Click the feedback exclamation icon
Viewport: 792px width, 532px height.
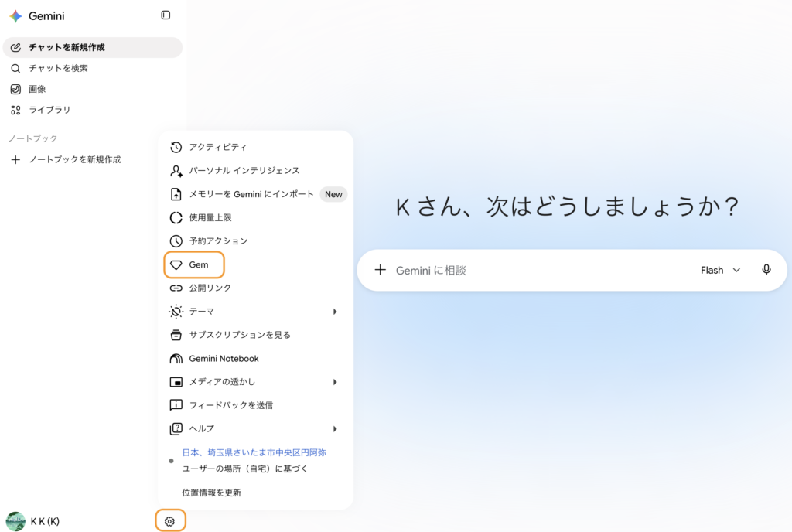(176, 405)
